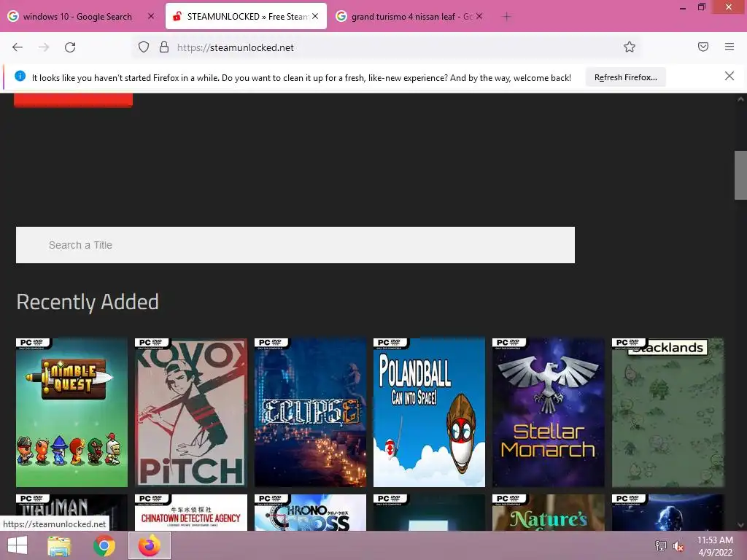The width and height of the screenshot is (747, 560).
Task: Switch to grand turismo 4 nissan leaf tab
Action: tap(411, 17)
